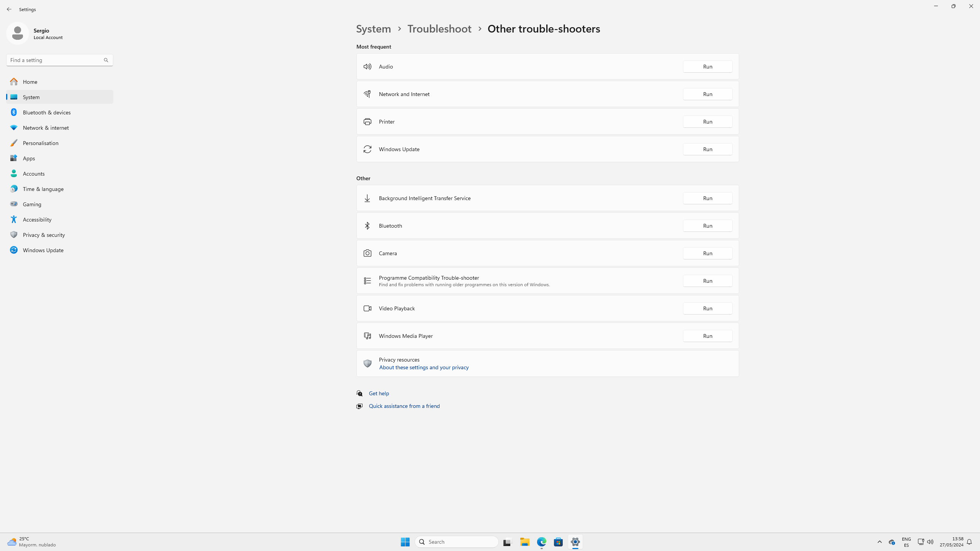Click About these settings and your privacy
Screen dimensions: 980x551
point(424,367)
